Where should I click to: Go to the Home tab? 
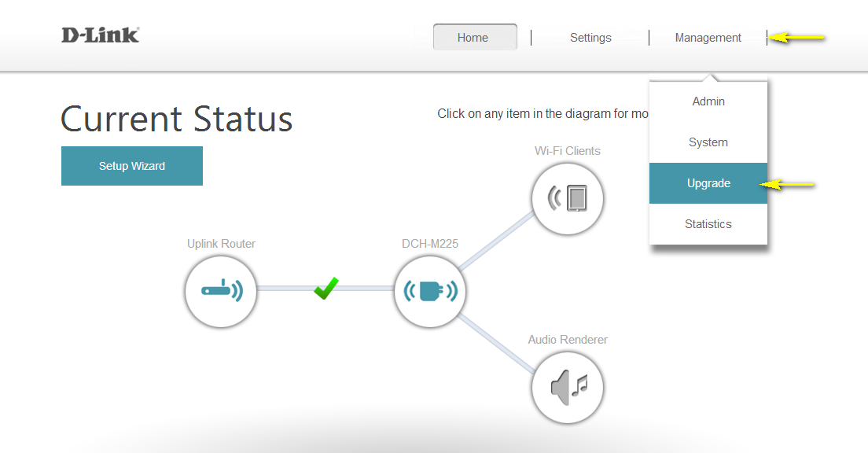[474, 38]
